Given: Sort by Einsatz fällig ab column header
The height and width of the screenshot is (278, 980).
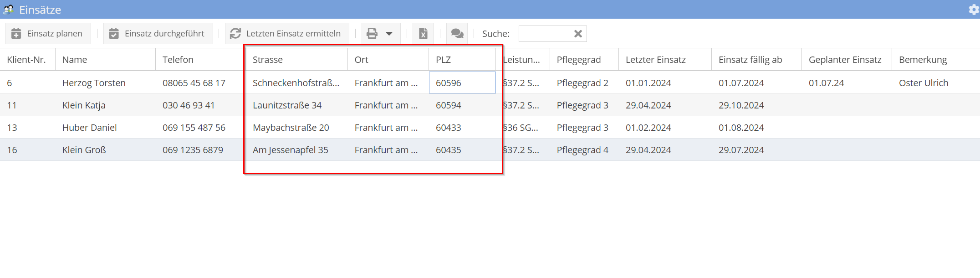Looking at the screenshot, I should coord(756,60).
